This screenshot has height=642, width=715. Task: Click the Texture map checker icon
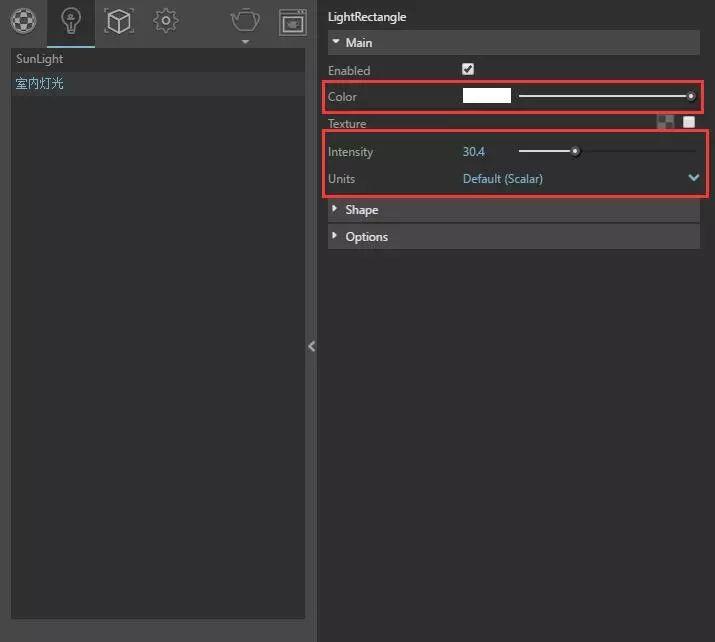(x=665, y=122)
